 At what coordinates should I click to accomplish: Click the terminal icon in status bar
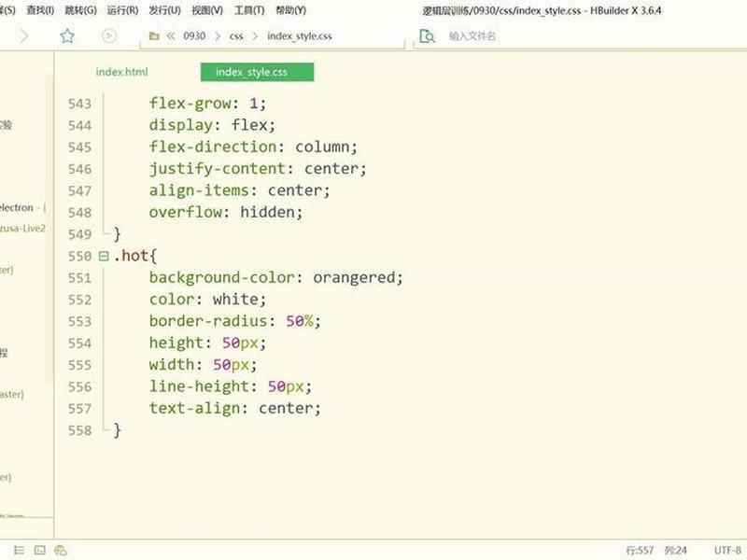point(40,551)
